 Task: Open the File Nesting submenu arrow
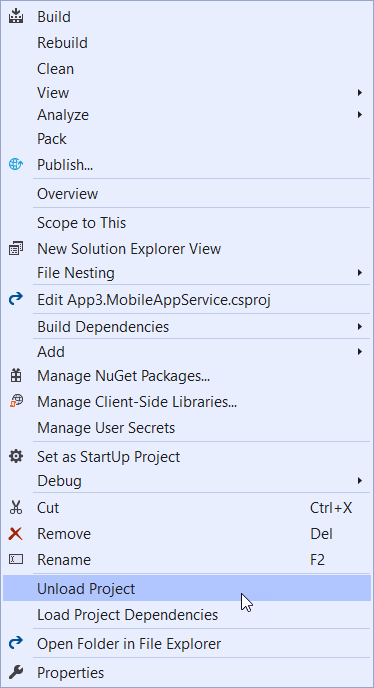pyautogui.click(x=360, y=273)
